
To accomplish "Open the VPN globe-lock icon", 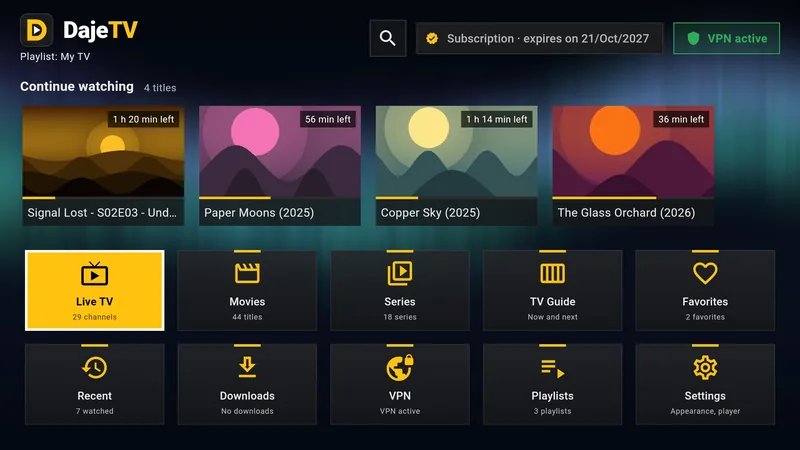I will click(x=399, y=367).
